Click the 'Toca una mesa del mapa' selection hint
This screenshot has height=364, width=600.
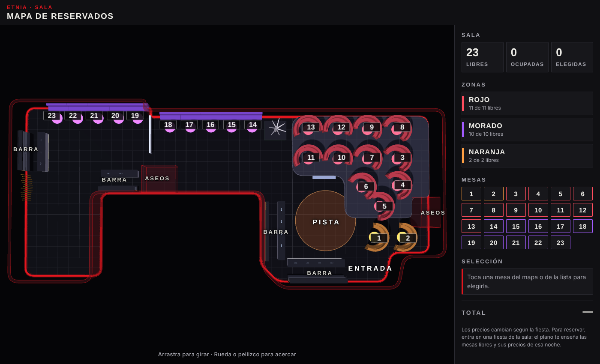click(527, 282)
